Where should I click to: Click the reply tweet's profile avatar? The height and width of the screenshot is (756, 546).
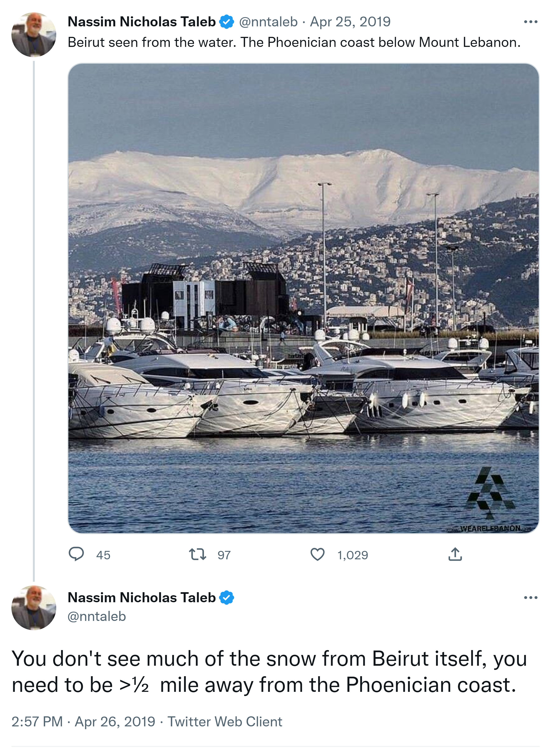click(34, 608)
